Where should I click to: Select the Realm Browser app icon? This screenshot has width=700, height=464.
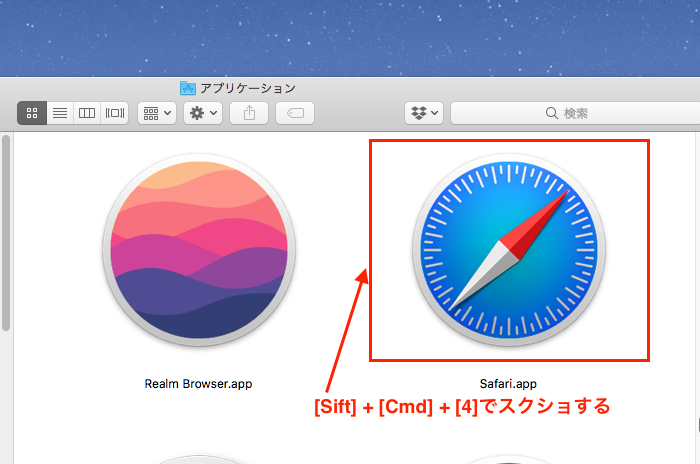(x=199, y=250)
